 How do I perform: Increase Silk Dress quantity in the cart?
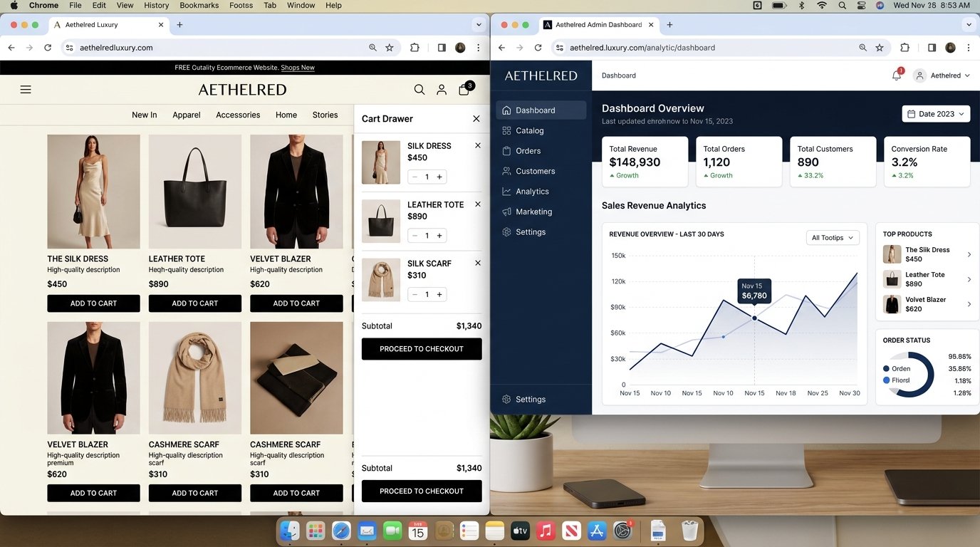pyautogui.click(x=439, y=177)
